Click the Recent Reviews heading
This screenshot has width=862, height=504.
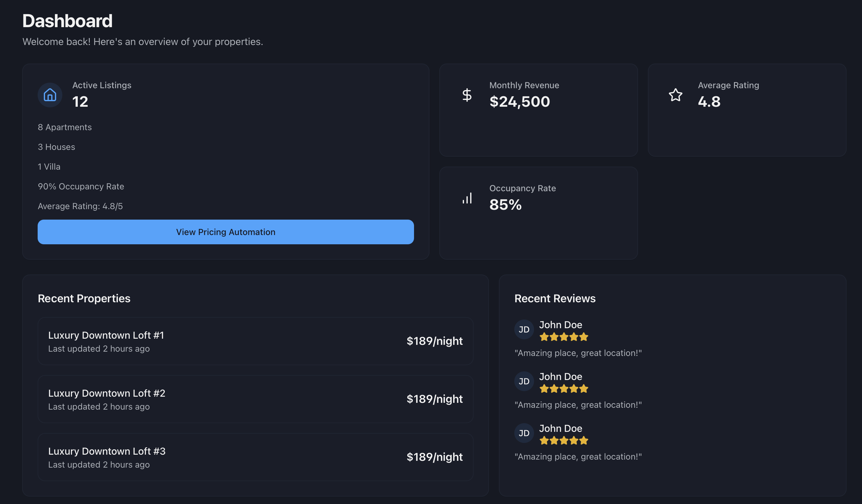click(x=554, y=299)
